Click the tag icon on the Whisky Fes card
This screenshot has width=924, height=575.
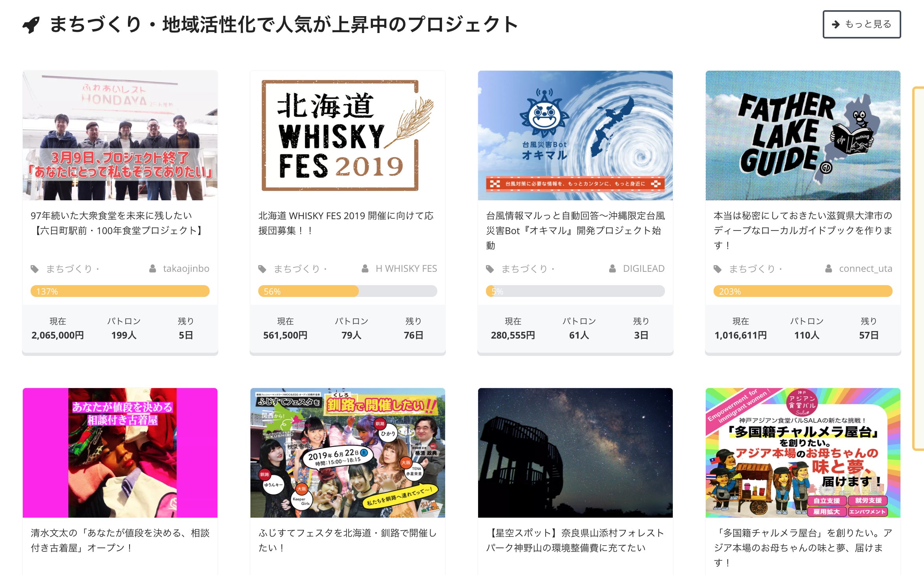click(x=262, y=269)
